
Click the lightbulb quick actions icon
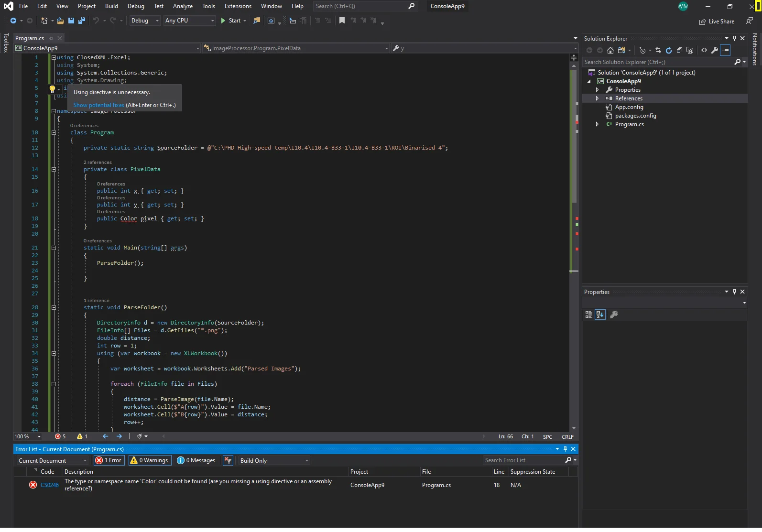tap(52, 89)
